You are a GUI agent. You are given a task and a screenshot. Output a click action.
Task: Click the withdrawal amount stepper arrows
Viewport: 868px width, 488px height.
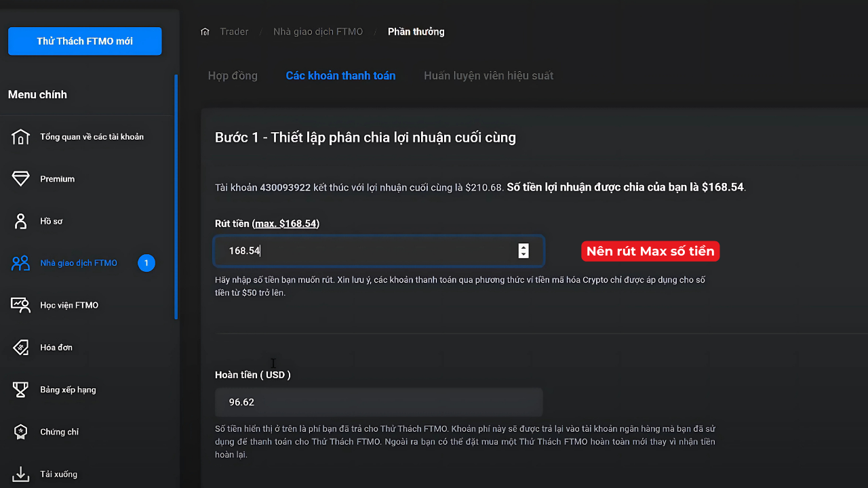tap(523, 251)
